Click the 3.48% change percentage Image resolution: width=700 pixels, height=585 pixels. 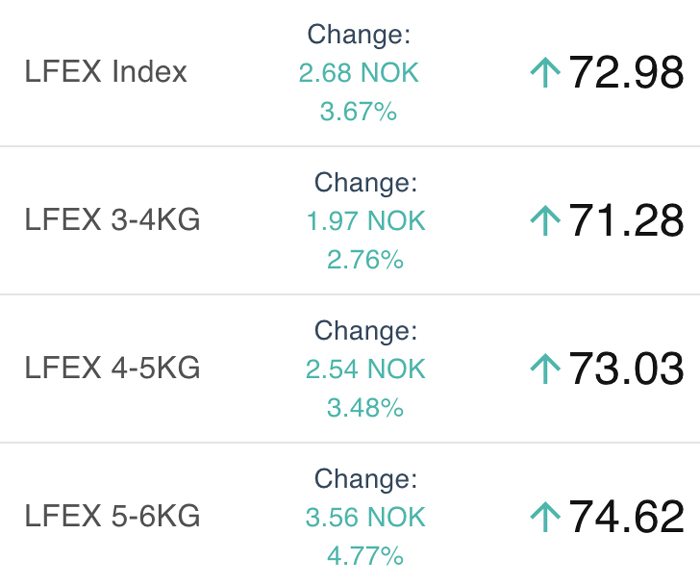(365, 408)
